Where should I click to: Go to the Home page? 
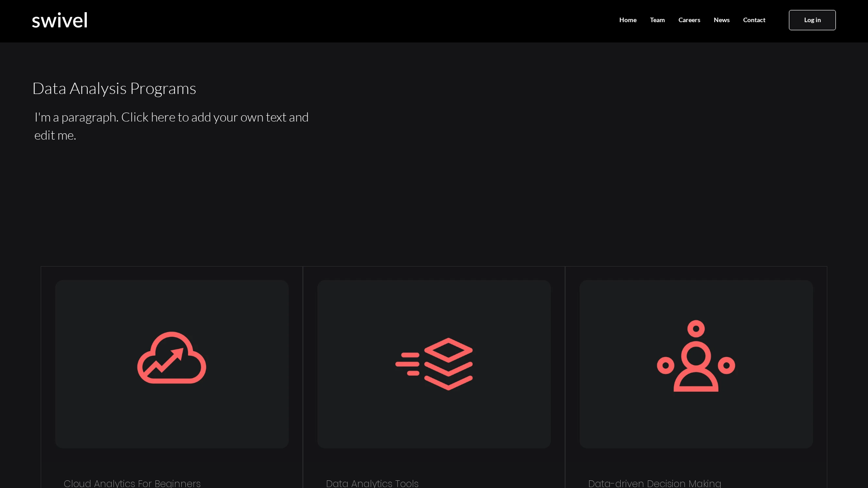627,20
